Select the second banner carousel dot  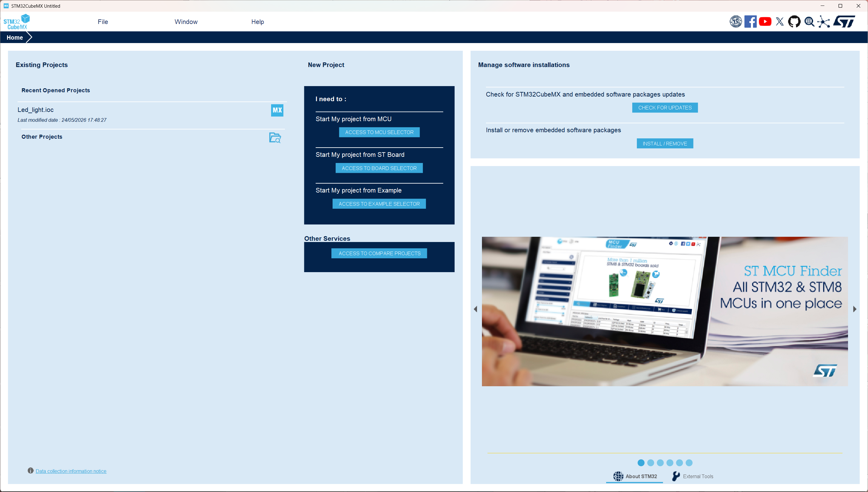point(651,462)
